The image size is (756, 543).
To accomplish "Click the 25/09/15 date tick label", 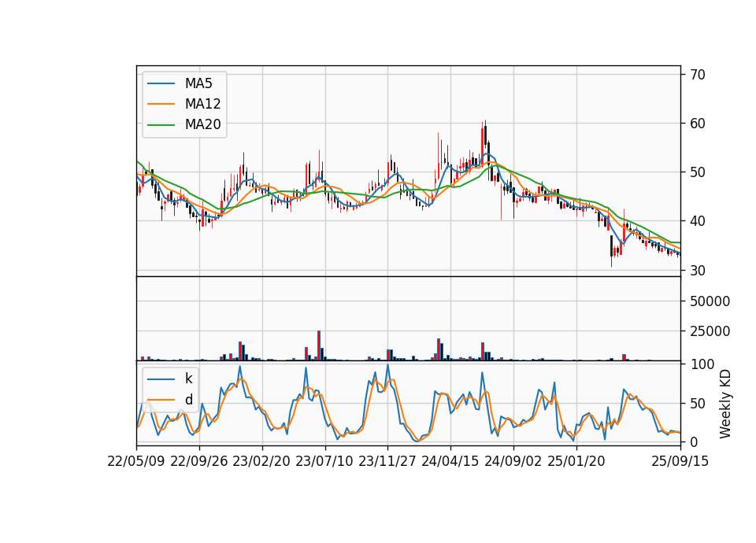I will 680,461.
